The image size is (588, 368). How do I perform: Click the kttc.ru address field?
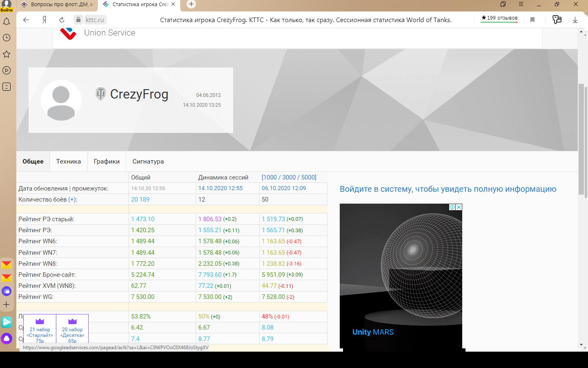[95, 20]
